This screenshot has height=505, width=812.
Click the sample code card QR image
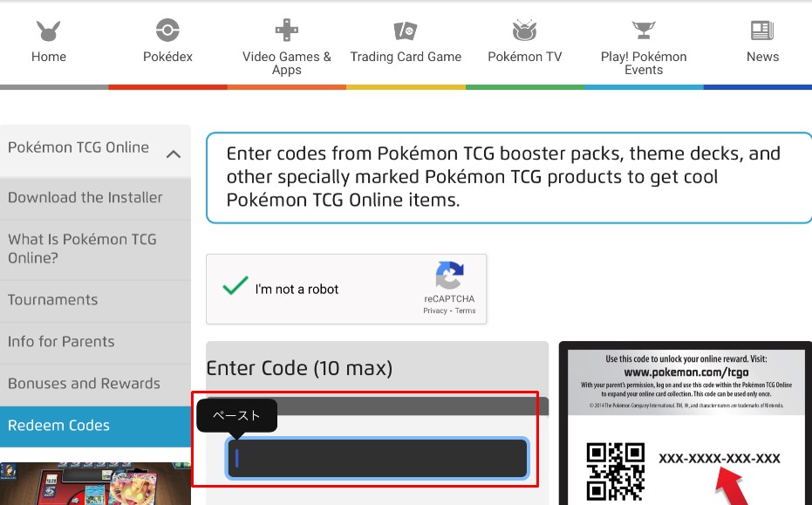[615, 472]
